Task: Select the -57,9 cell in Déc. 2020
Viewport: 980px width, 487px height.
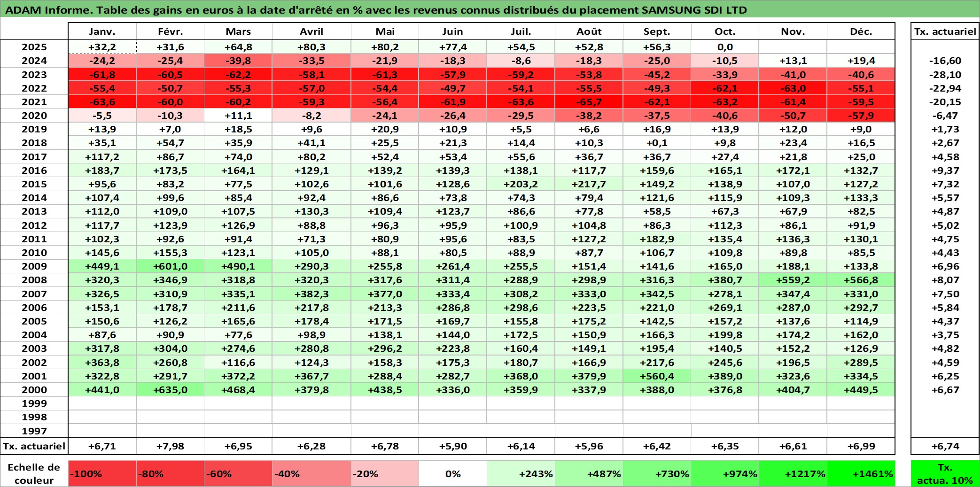Action: coord(861,116)
